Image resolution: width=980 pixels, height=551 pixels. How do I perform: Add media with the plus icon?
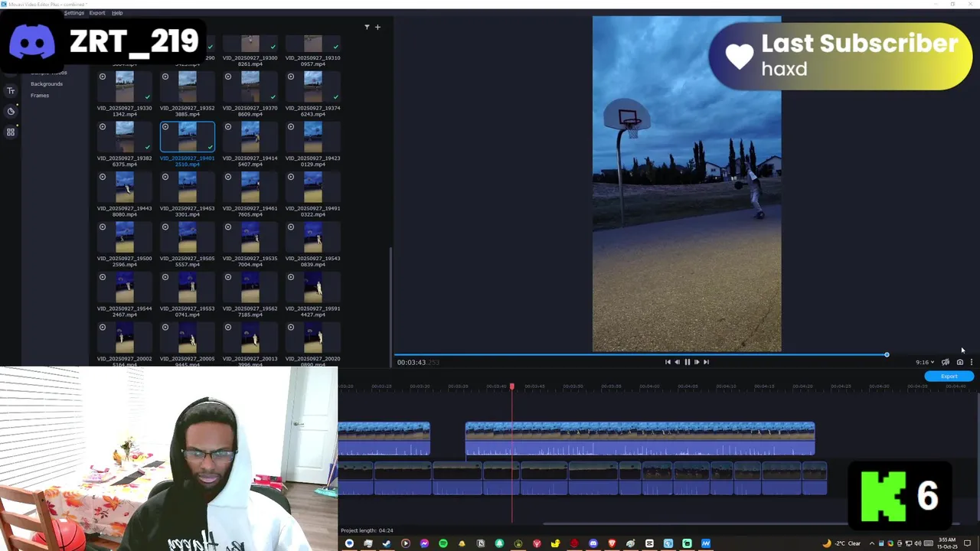[377, 27]
